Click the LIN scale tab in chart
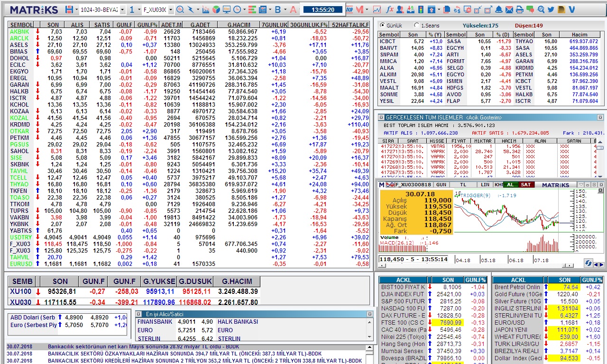 click(x=485, y=184)
